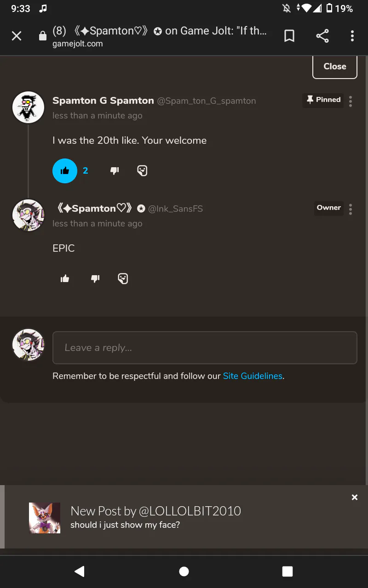Close the browser custom tab
This screenshot has height=588, width=368.
click(x=17, y=36)
